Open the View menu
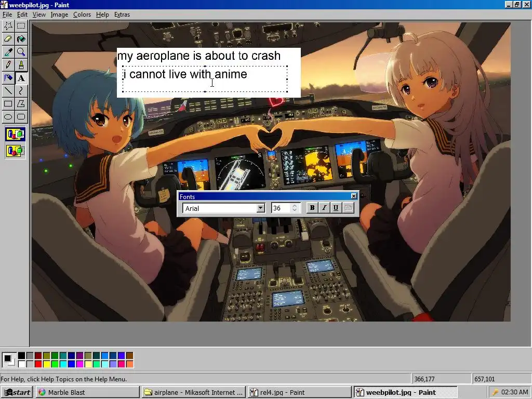This screenshot has width=532, height=399. (39, 15)
